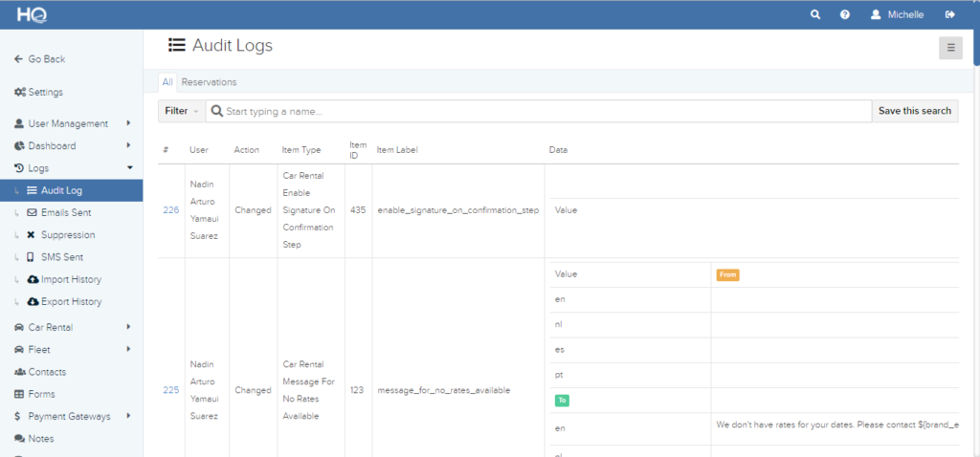Click the green To badge
Screen dimensions: 980x457
click(x=562, y=401)
